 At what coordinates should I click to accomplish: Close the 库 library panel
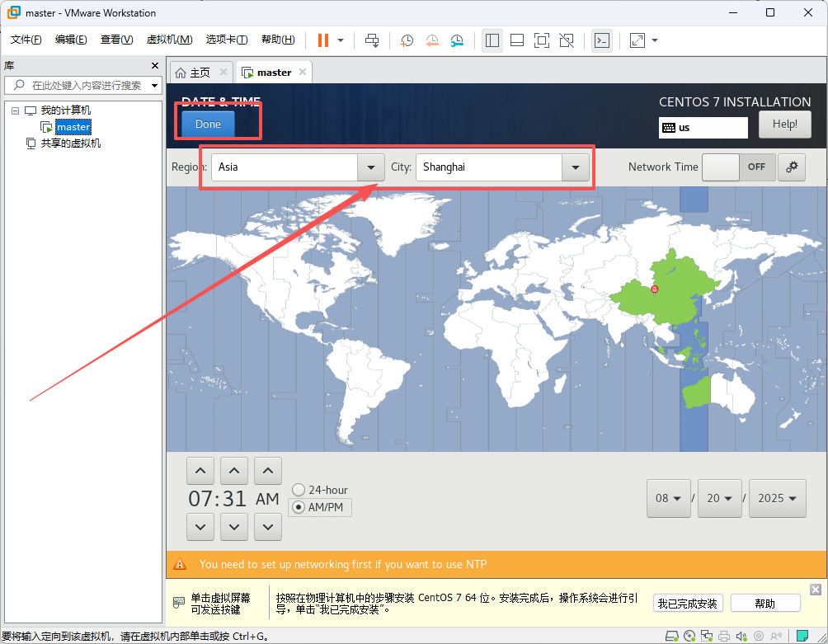(x=155, y=65)
